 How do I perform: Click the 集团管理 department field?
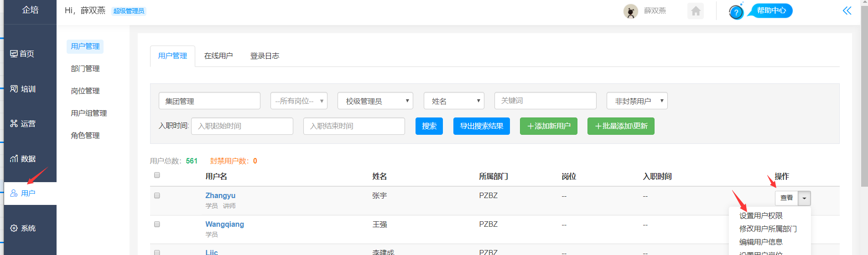click(209, 101)
